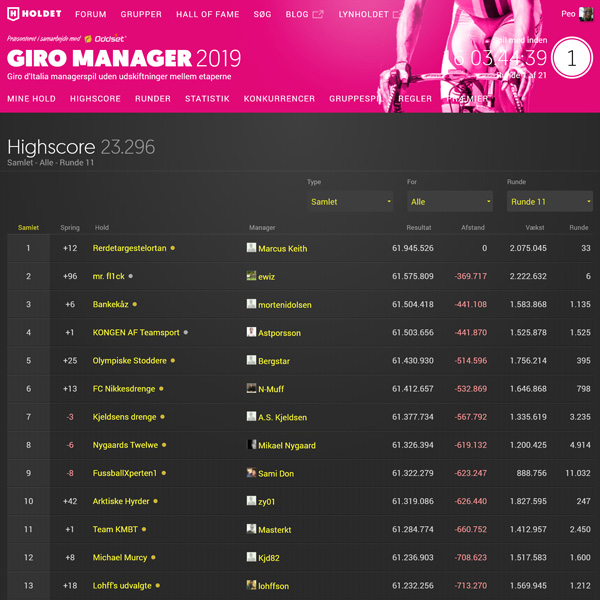
Task: Open team Team KMBT
Action: [x=115, y=529]
